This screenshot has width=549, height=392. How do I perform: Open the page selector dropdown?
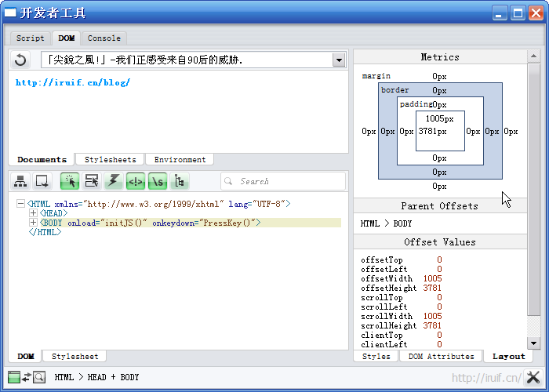[339, 60]
